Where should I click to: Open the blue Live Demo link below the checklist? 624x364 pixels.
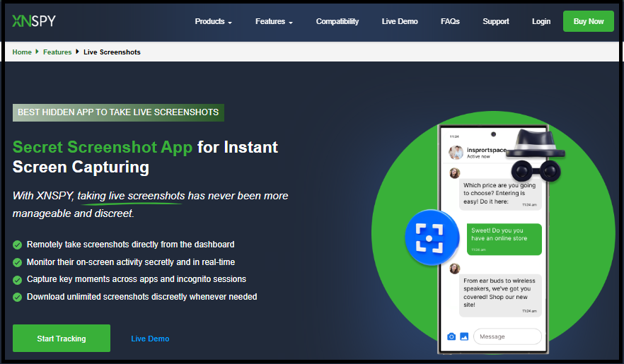[x=150, y=339]
